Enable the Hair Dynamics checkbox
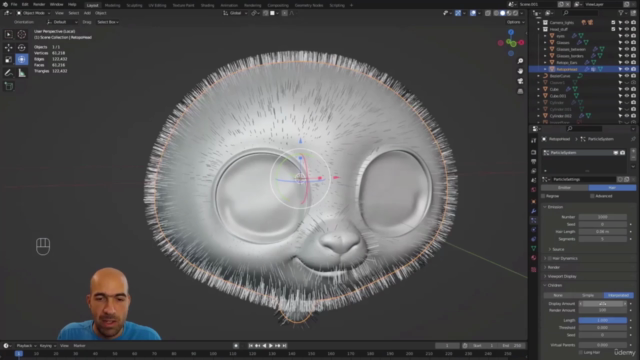This screenshot has height=360, width=640. tap(550, 258)
